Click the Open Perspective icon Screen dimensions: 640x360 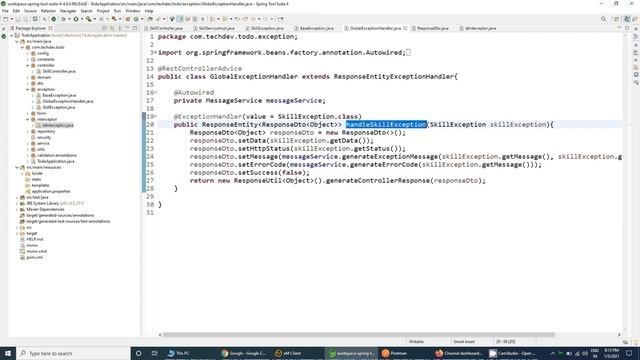[617, 19]
